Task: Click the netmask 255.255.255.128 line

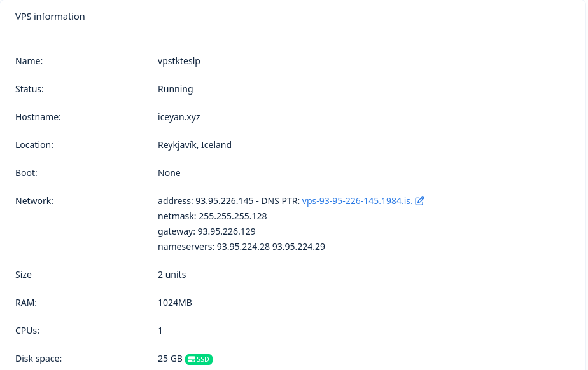Action: click(212, 216)
